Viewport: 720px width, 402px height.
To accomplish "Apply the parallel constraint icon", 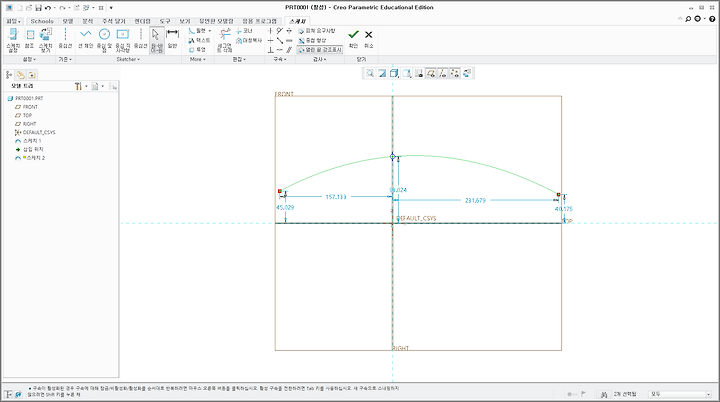I will click(x=289, y=50).
